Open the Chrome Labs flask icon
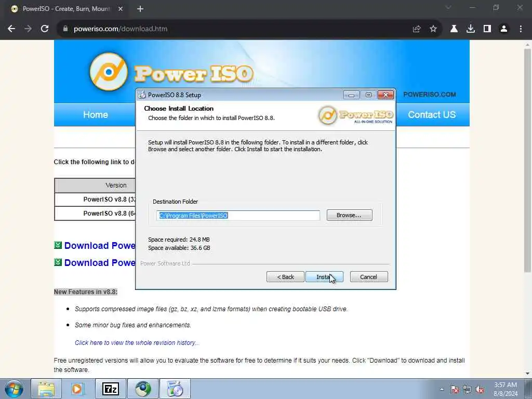 (x=454, y=29)
